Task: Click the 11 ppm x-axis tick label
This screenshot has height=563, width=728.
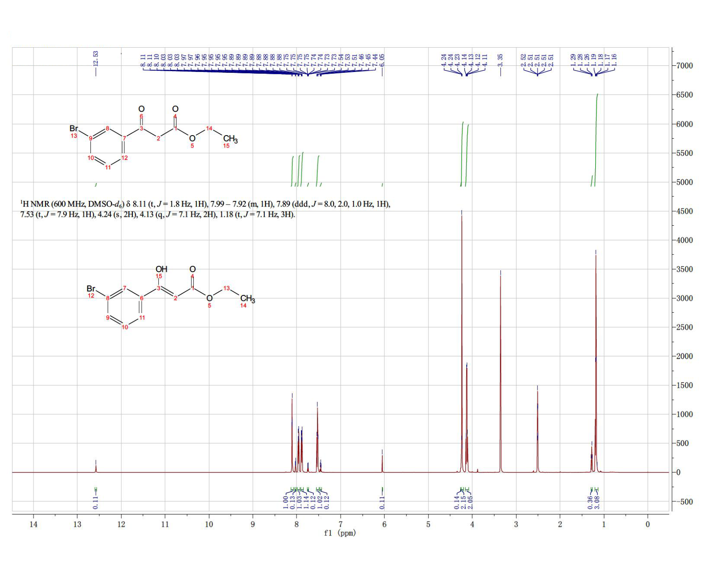Action: point(165,524)
